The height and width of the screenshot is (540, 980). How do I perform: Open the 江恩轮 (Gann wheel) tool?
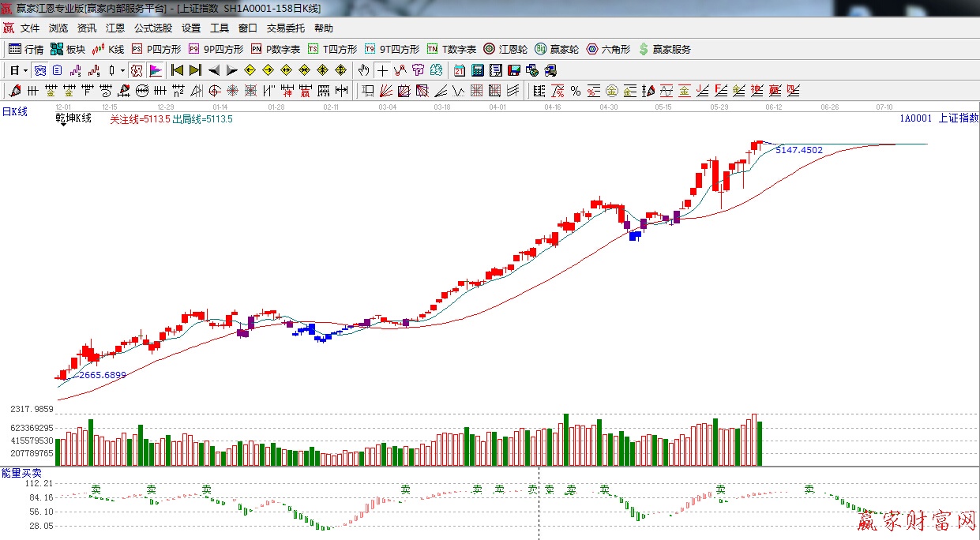506,49
